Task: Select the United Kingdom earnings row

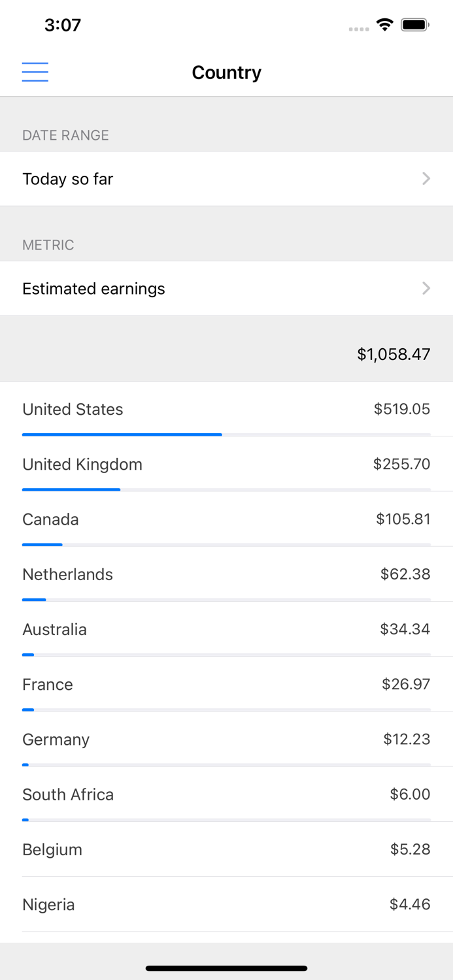Action: pos(226,465)
